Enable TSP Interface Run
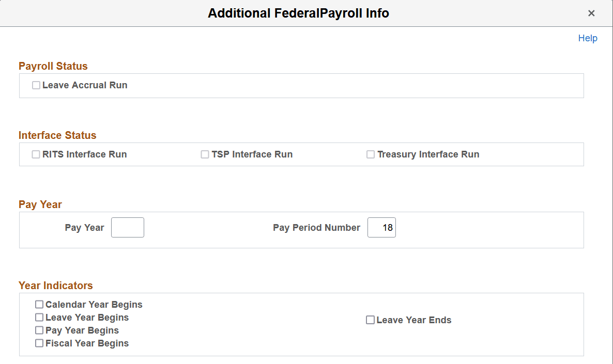This screenshot has width=613, height=364. (x=205, y=154)
